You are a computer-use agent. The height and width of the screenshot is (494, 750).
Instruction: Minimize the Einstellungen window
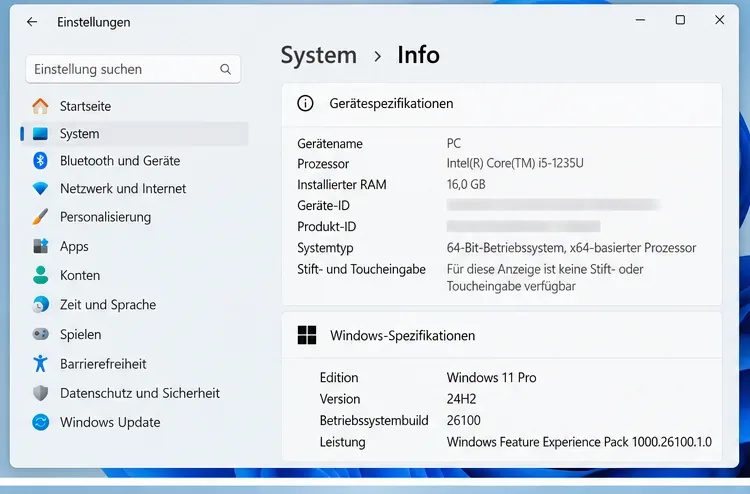tap(640, 20)
